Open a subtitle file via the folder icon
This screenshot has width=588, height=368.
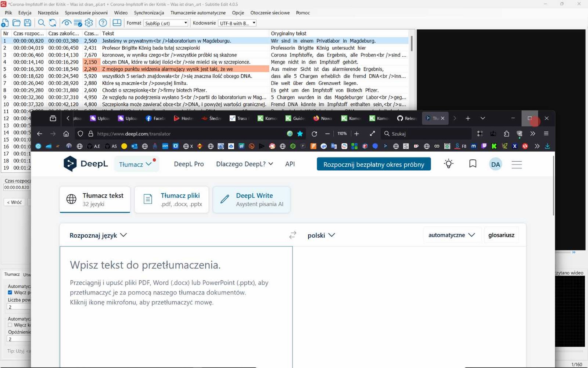(17, 23)
